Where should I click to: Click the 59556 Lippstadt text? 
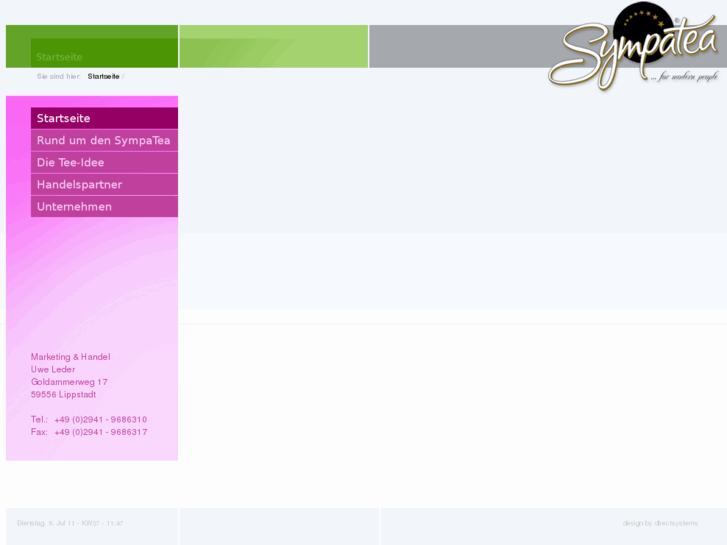click(x=64, y=394)
